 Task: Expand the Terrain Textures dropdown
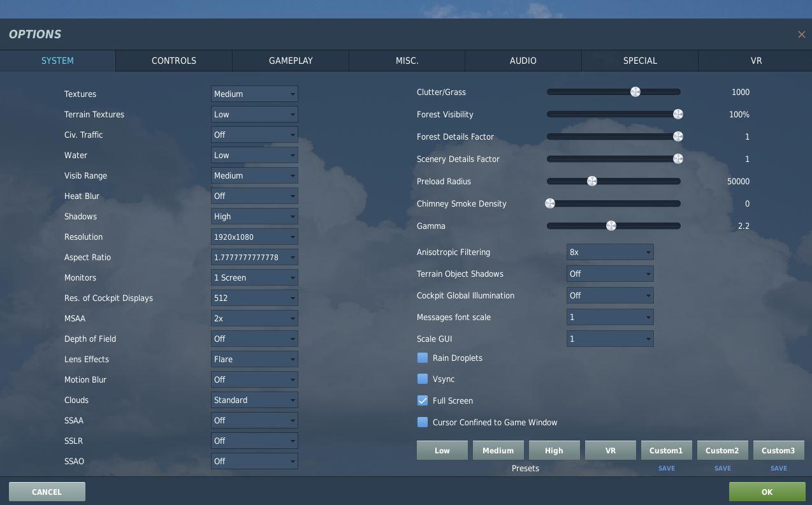pos(254,114)
